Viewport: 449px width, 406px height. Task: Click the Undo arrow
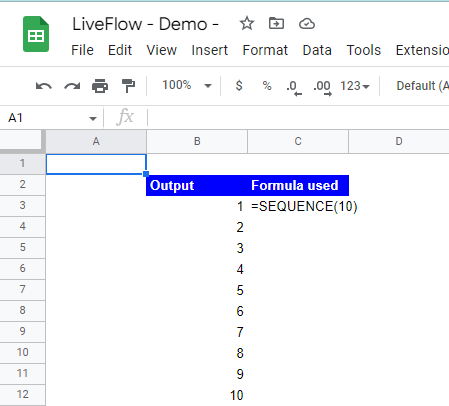(x=44, y=86)
